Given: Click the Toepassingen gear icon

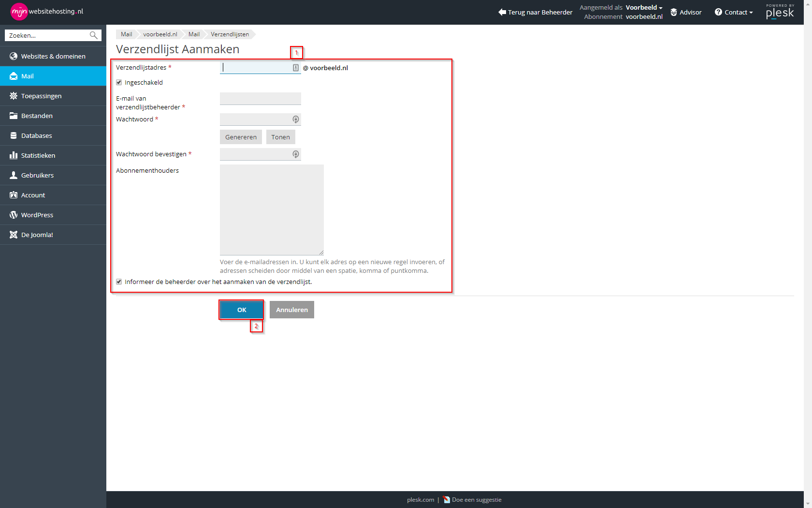Looking at the screenshot, I should point(14,96).
